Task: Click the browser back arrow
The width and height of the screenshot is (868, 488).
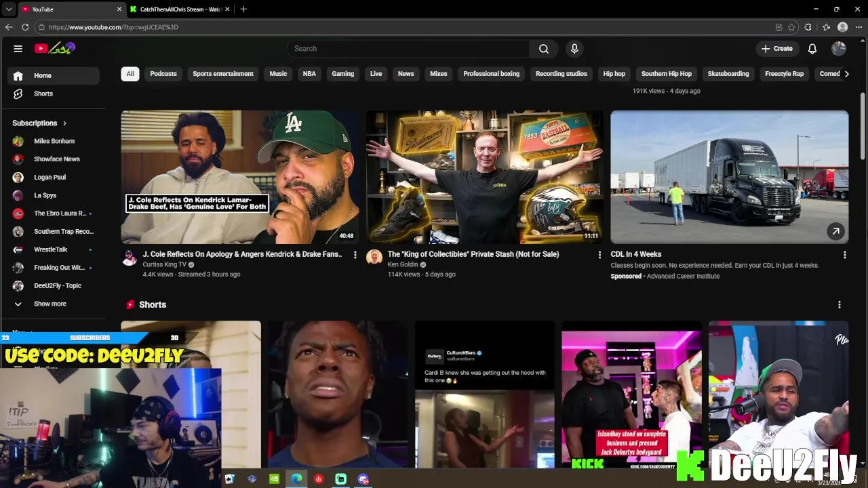Action: click(x=9, y=27)
